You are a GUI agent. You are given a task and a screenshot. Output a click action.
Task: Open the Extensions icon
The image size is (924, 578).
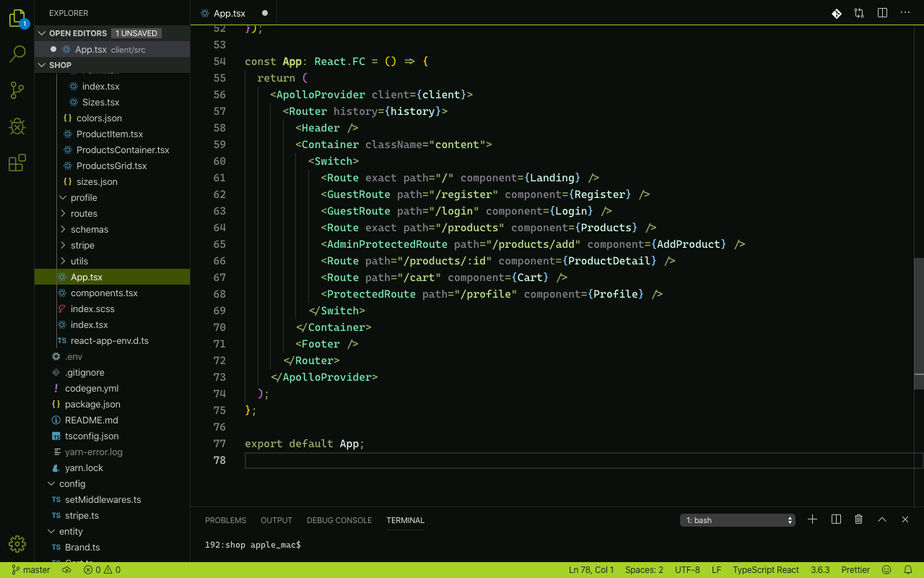17,163
